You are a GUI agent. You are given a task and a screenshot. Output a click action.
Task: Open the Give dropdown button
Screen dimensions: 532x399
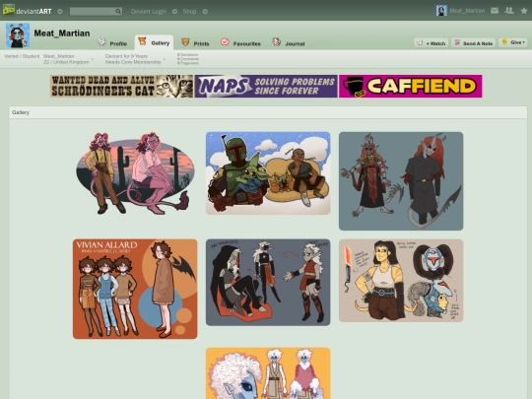click(x=513, y=42)
